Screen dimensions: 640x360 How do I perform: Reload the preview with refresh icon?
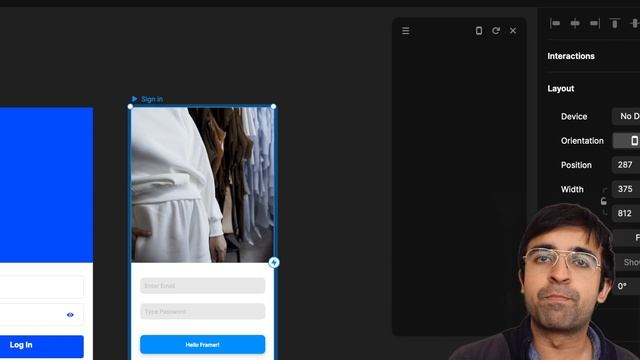(496, 31)
